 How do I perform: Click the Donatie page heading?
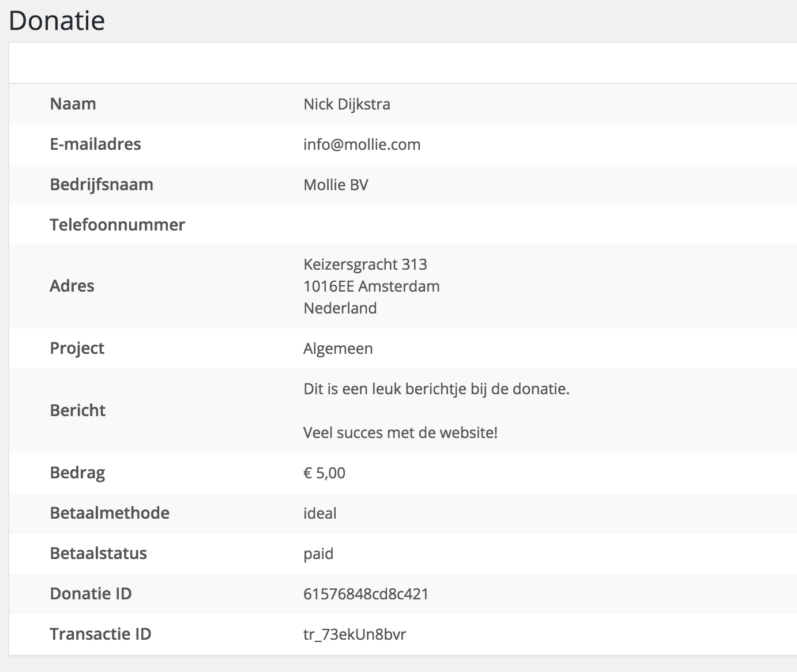pyautogui.click(x=57, y=21)
